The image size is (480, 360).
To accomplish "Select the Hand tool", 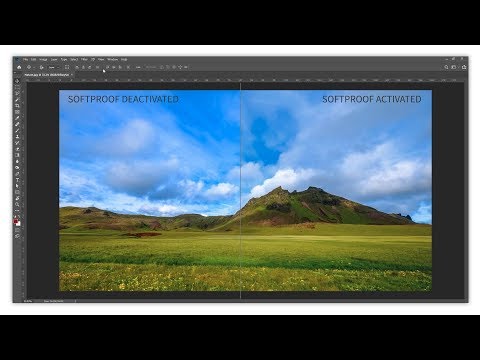I will [x=17, y=198].
